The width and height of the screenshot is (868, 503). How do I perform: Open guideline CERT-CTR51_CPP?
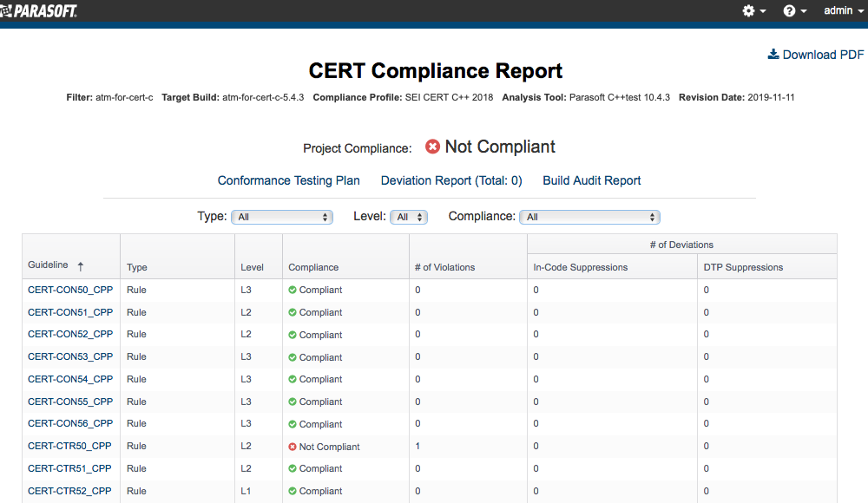(69, 468)
